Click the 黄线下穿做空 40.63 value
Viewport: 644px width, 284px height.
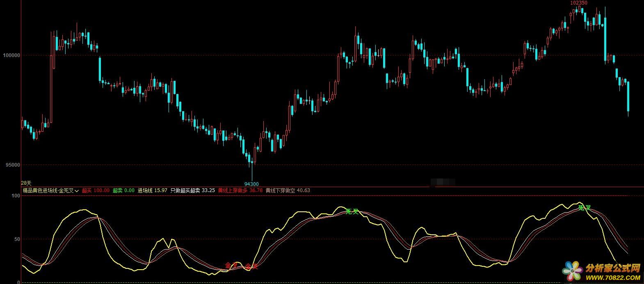[x=288, y=190]
